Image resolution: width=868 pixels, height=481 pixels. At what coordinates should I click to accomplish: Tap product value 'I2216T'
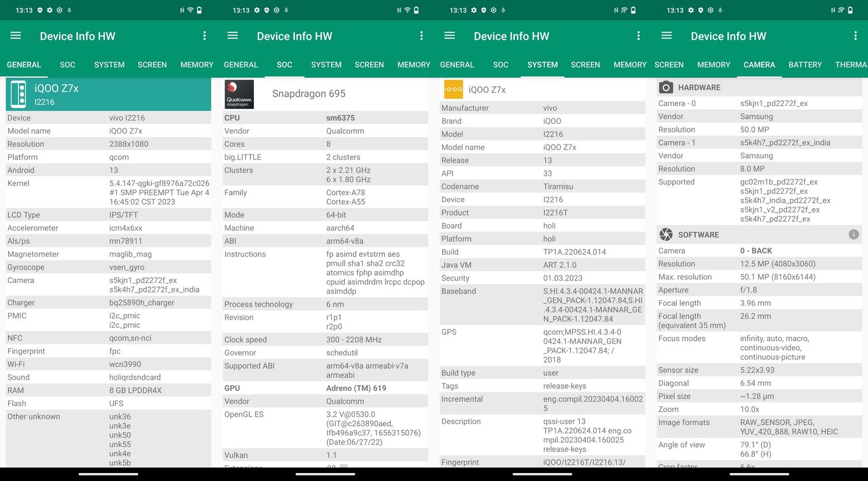[555, 213]
